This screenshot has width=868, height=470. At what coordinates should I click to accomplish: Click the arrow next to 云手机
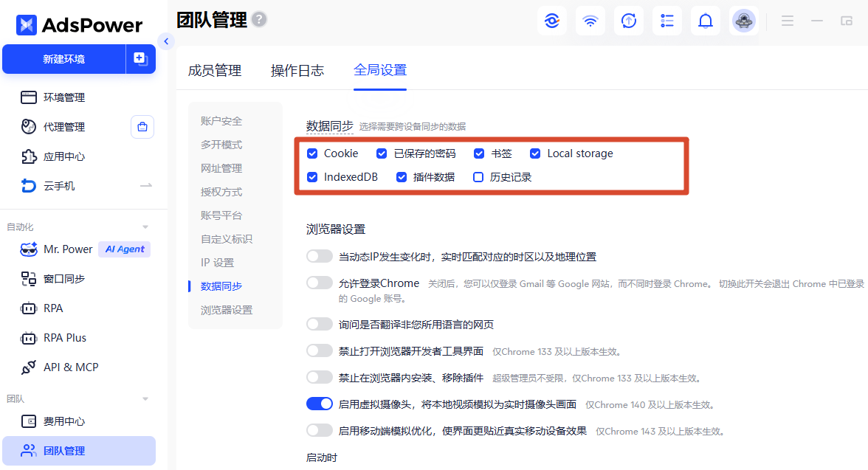145,185
